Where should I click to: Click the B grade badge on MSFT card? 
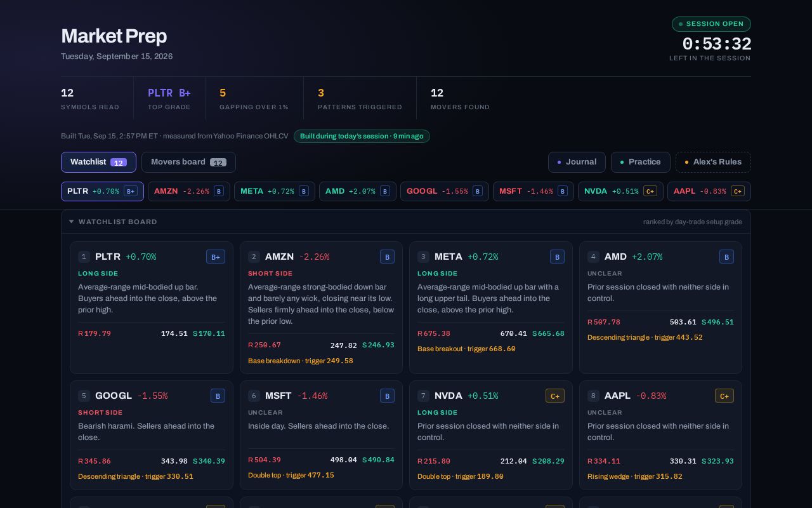pos(387,396)
